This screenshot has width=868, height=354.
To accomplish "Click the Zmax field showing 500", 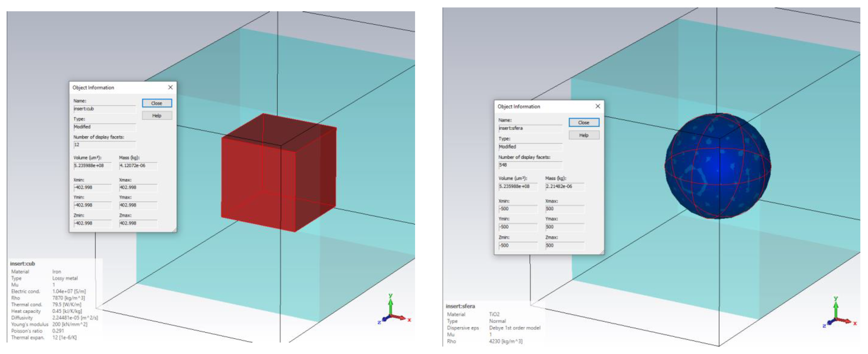I will point(564,245).
